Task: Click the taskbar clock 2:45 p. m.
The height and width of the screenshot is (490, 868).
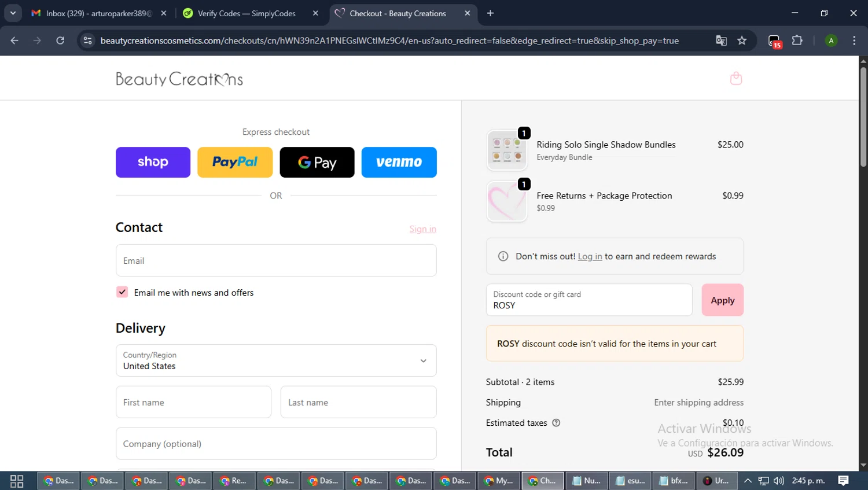Action: (808, 481)
